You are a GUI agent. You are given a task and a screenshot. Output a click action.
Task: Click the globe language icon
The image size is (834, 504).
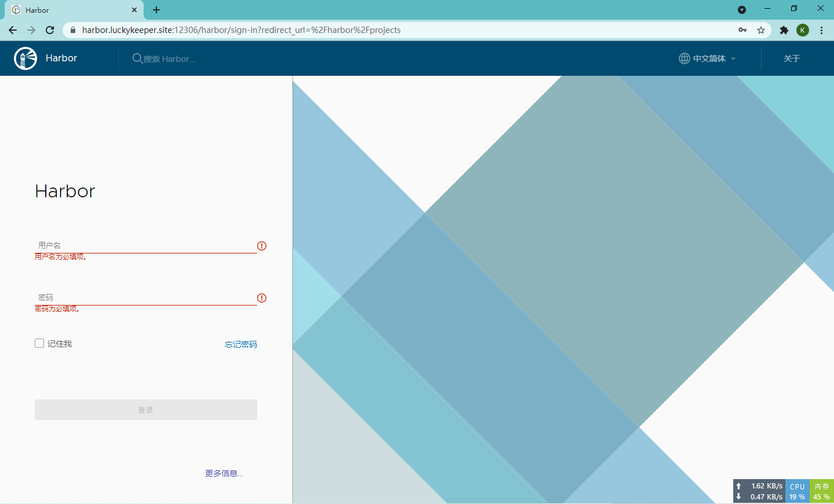pyautogui.click(x=683, y=58)
